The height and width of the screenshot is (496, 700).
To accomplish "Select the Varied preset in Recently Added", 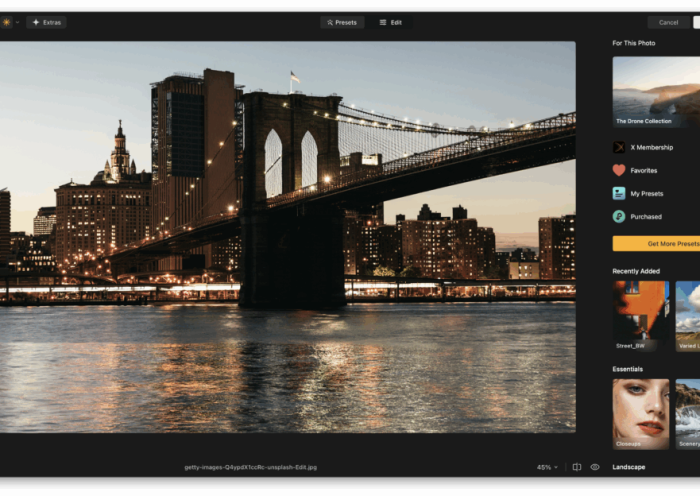I will 688,315.
